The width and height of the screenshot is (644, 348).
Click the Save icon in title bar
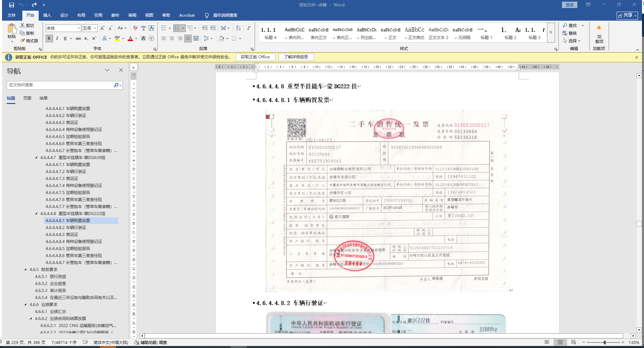[12, 5]
